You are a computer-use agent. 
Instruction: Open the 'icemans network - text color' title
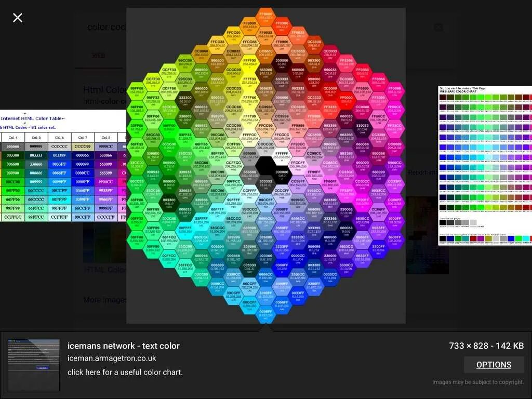124,345
